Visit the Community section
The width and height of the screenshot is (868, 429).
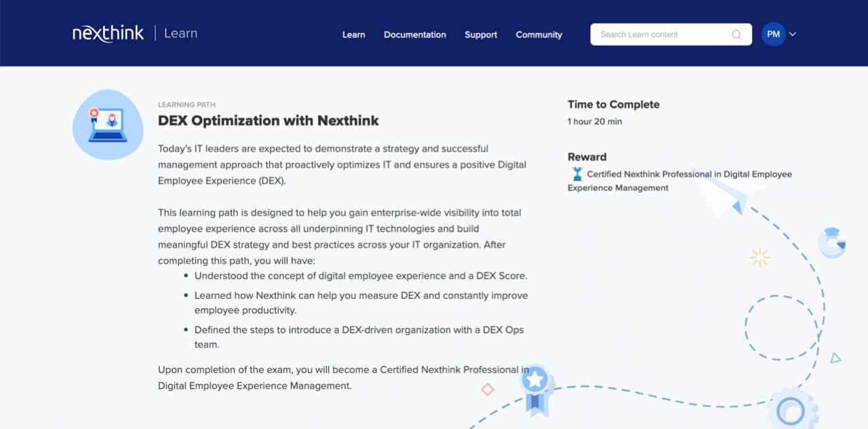click(x=538, y=35)
